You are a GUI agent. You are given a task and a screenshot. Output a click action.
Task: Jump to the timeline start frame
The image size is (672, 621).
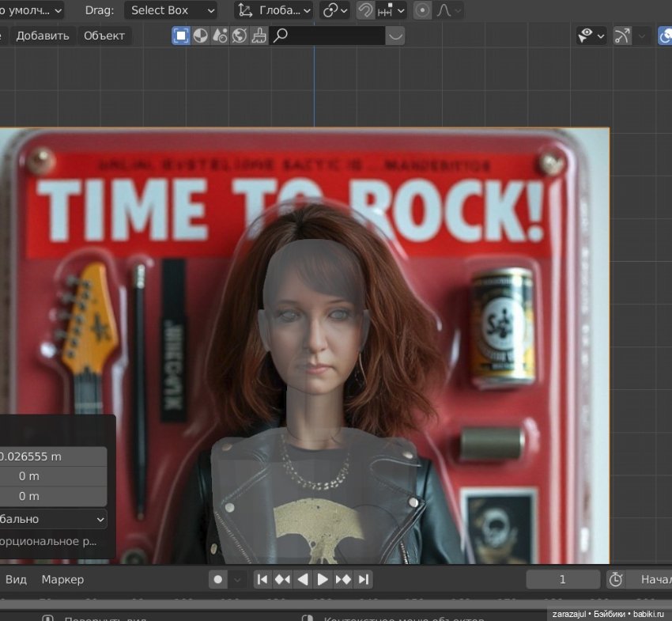pyautogui.click(x=262, y=580)
